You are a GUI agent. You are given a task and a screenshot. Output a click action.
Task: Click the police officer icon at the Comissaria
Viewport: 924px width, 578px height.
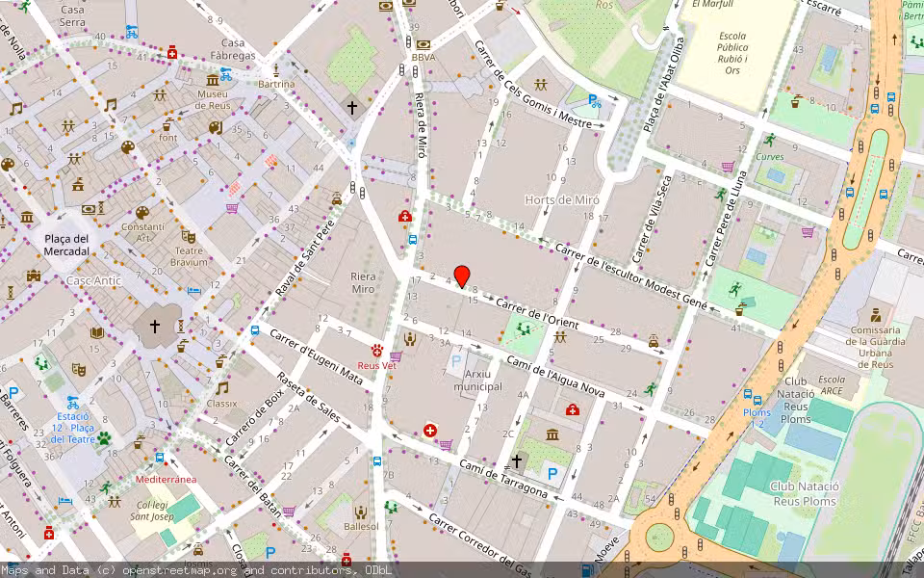coord(877,315)
